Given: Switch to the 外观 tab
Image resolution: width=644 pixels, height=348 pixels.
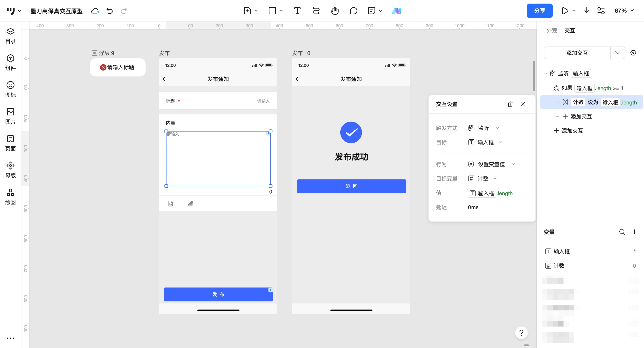Looking at the screenshot, I should (551, 30).
